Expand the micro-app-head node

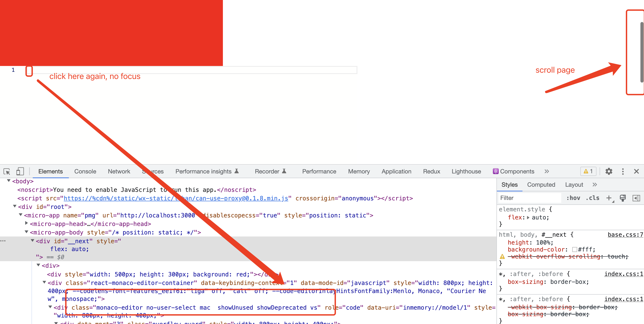click(x=26, y=223)
